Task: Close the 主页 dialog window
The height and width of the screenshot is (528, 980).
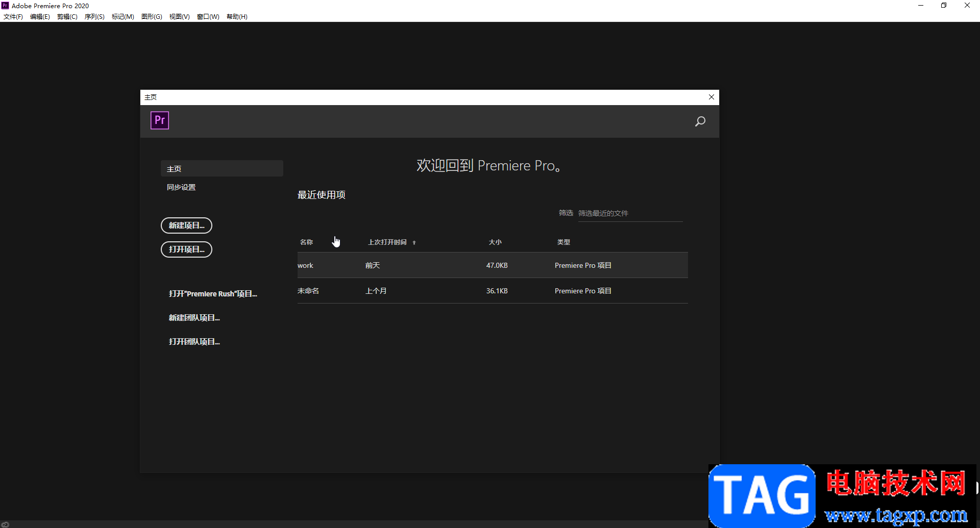Action: point(712,97)
